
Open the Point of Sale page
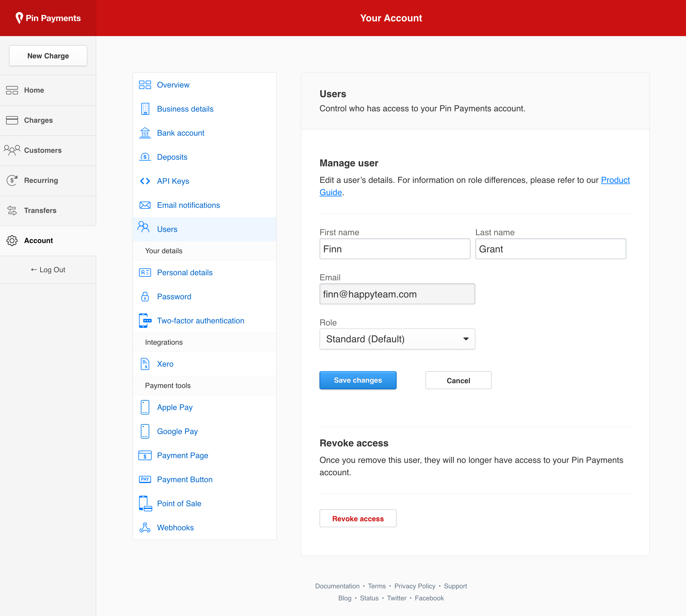(205, 503)
